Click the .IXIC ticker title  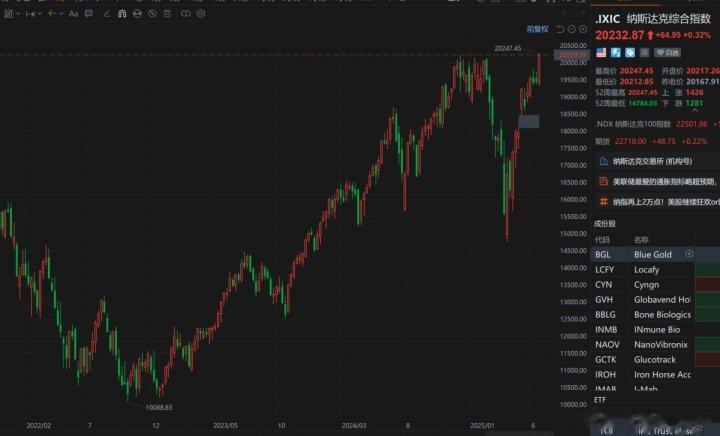608,19
